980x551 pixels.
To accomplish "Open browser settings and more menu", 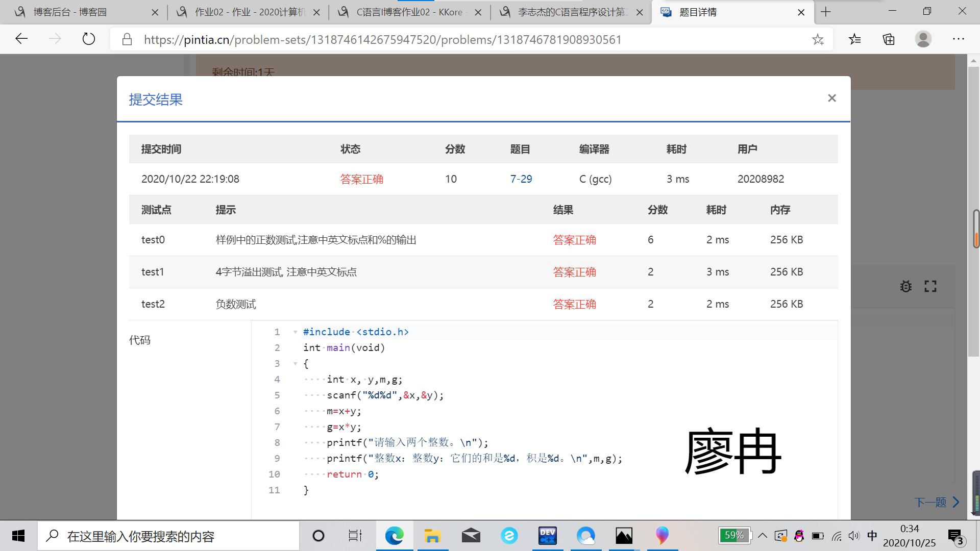I will click(x=958, y=39).
